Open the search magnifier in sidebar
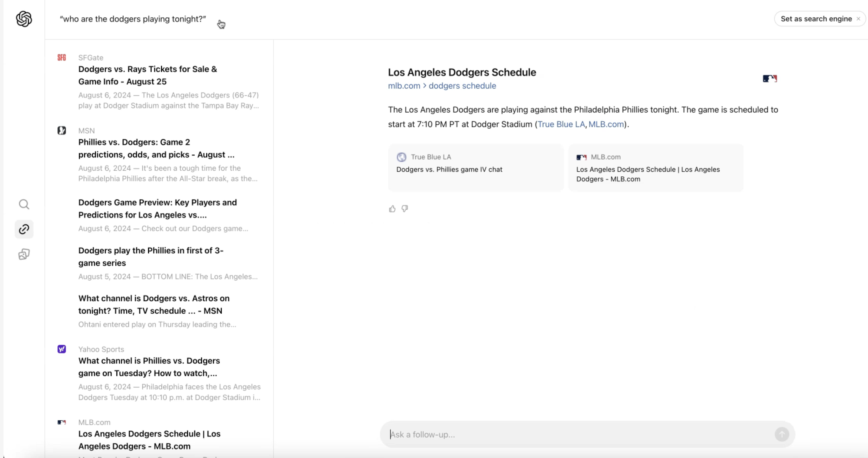This screenshot has height=458, width=868. coord(24,204)
